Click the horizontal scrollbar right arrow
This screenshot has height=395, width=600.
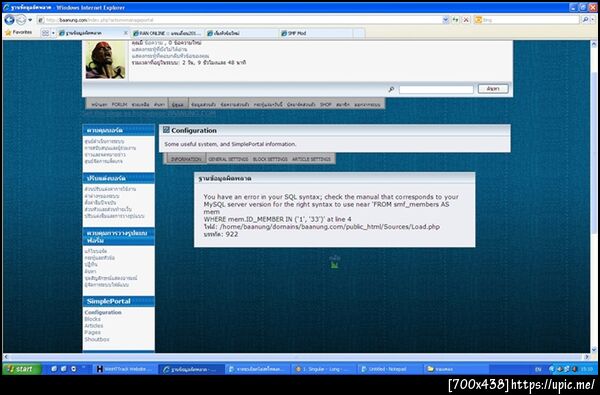pyautogui.click(x=587, y=357)
